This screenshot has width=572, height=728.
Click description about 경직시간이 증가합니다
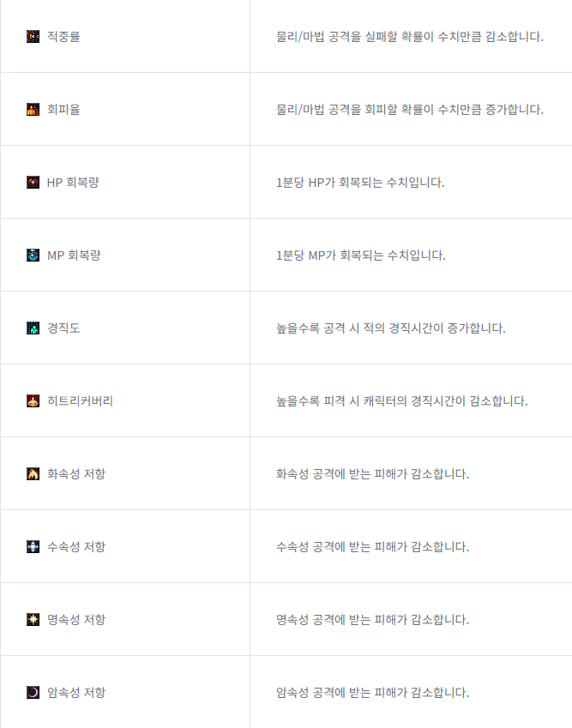pyautogui.click(x=391, y=328)
